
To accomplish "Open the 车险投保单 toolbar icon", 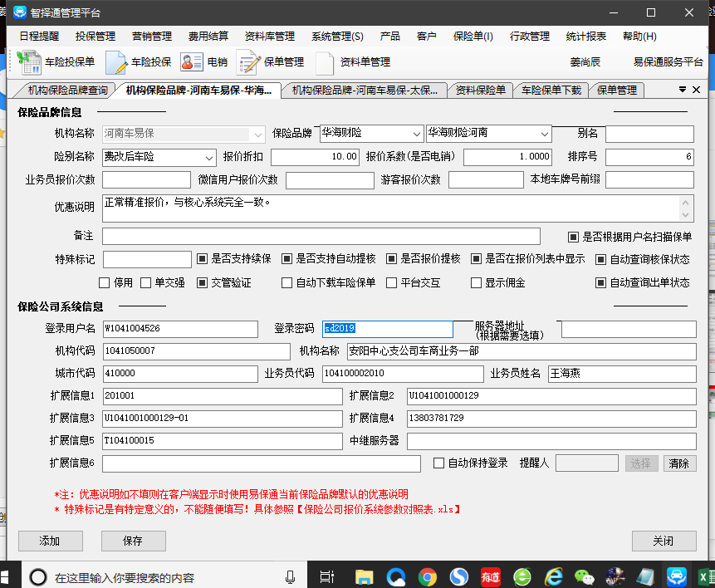I will 56,62.
